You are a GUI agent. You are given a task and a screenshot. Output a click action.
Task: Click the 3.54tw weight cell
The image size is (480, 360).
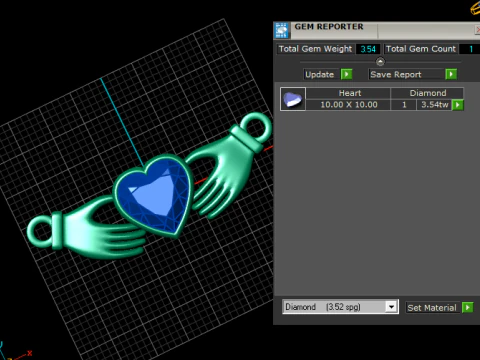434,105
